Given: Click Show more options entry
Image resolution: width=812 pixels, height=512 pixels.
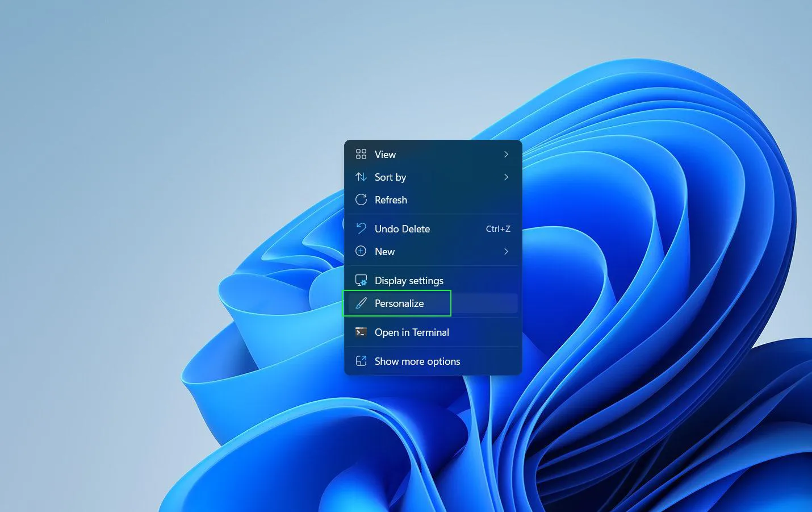Looking at the screenshot, I should [417, 361].
